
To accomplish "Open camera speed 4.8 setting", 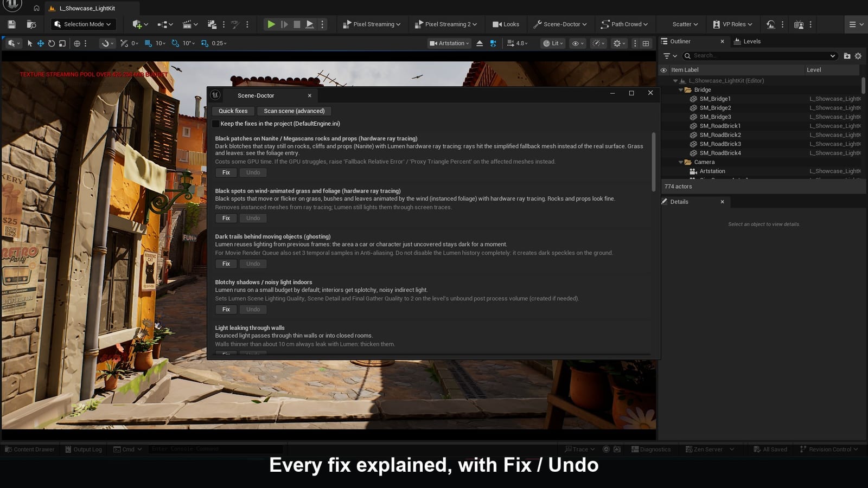I will click(517, 43).
